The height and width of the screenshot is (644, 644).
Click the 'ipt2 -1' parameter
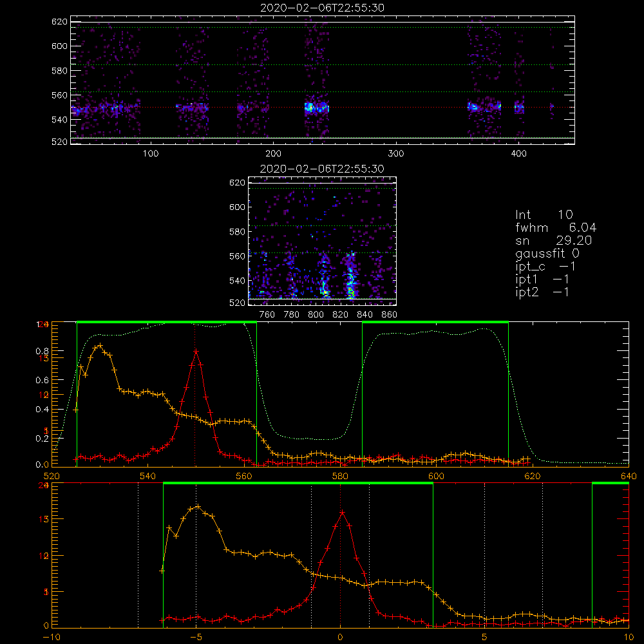pyautogui.click(x=542, y=292)
